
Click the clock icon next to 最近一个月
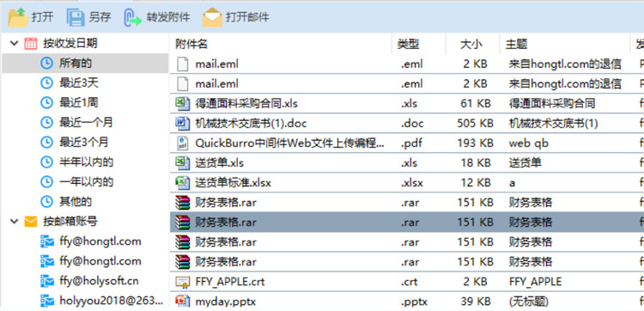coord(47,122)
